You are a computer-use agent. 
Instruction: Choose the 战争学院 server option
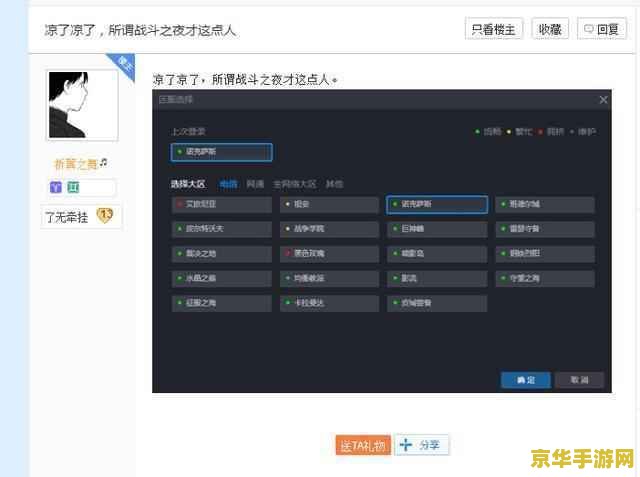pos(329,229)
